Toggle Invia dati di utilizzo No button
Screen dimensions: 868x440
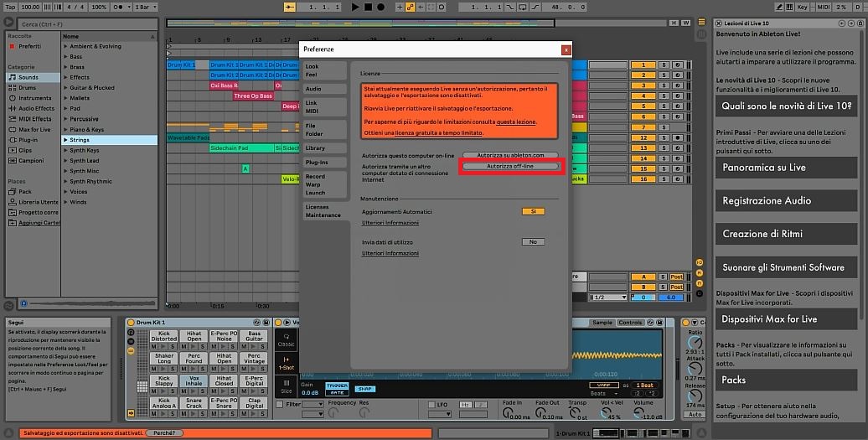[x=533, y=242]
